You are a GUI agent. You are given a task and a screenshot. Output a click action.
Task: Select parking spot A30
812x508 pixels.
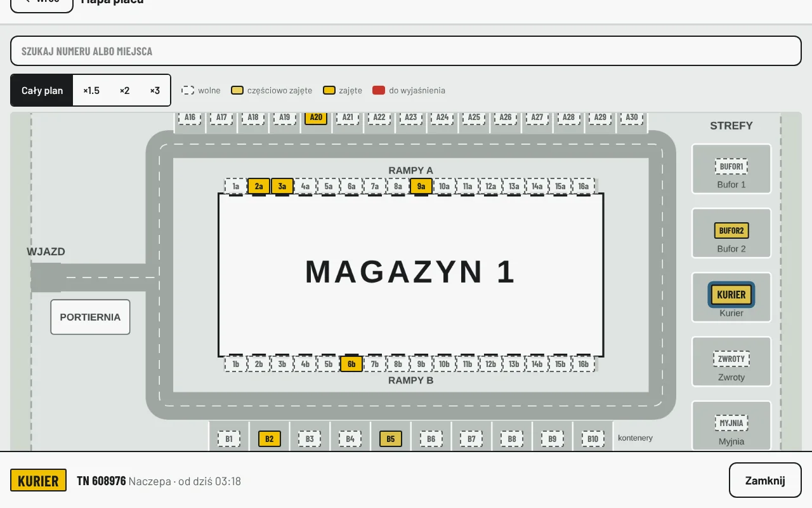coord(632,117)
